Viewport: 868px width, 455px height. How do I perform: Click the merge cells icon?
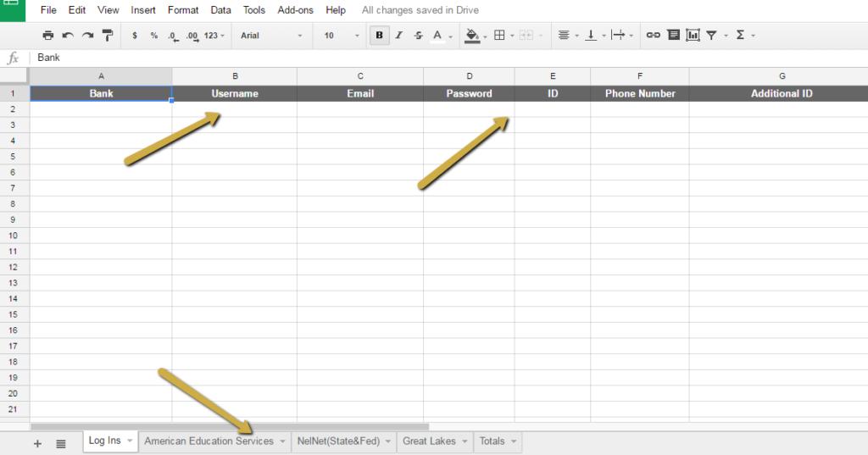(526, 36)
